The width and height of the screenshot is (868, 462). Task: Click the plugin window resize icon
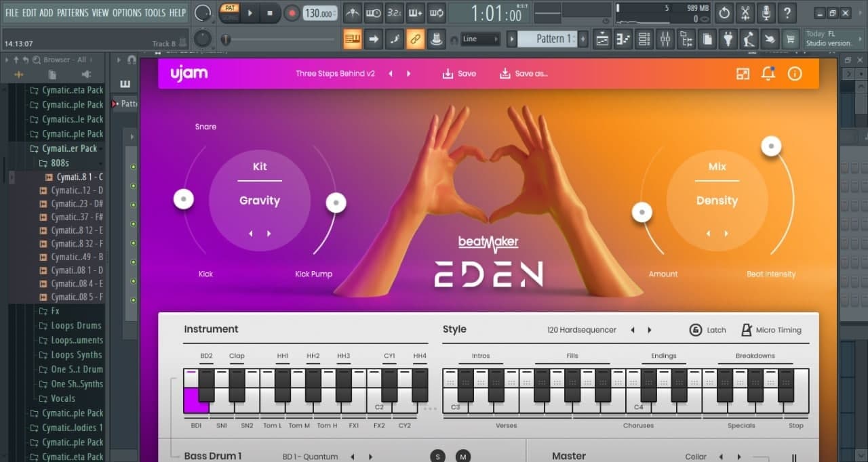tap(743, 73)
